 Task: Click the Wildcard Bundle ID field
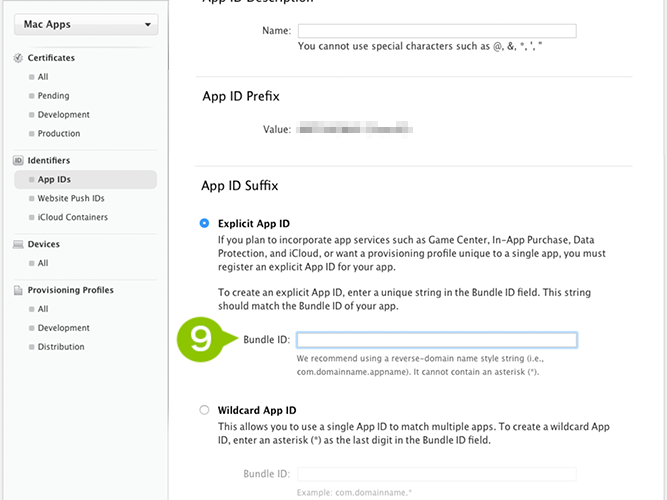click(437, 474)
